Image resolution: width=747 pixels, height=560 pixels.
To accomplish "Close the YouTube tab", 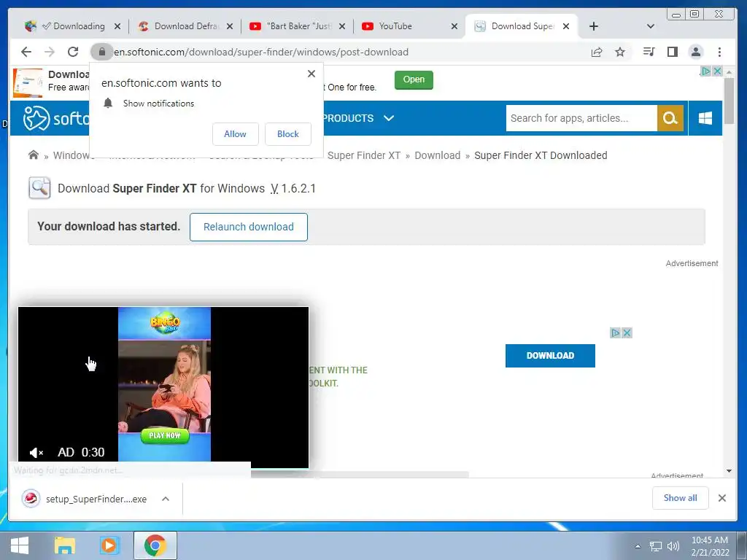I will [454, 26].
